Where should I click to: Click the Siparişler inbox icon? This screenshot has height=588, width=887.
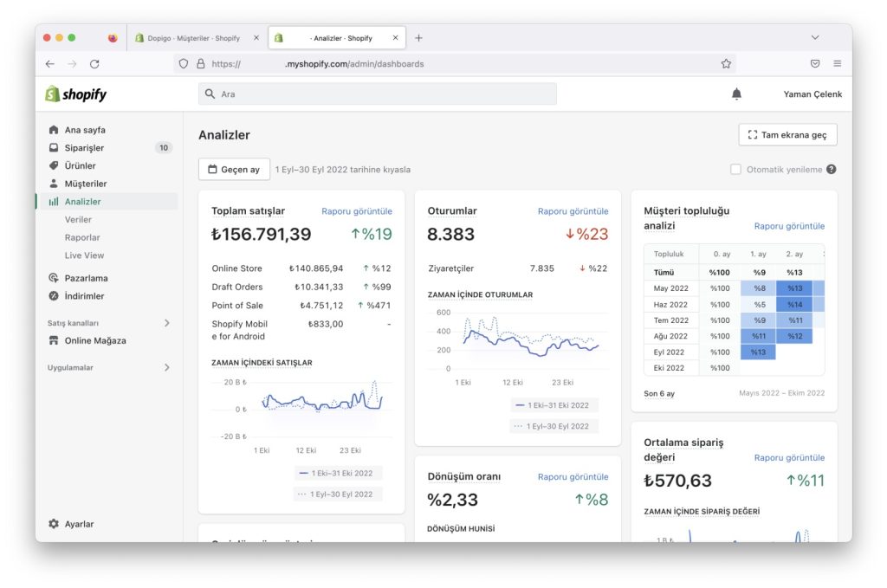coord(54,147)
